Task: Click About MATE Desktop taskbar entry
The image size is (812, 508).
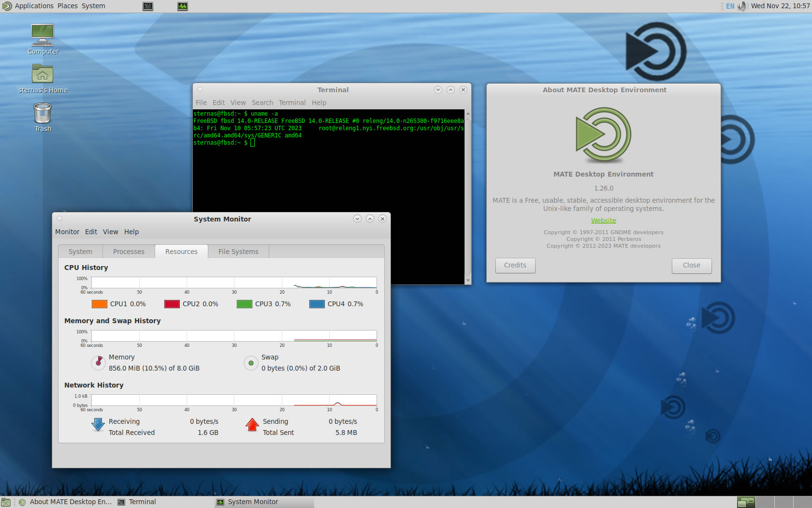Action: click(65, 502)
